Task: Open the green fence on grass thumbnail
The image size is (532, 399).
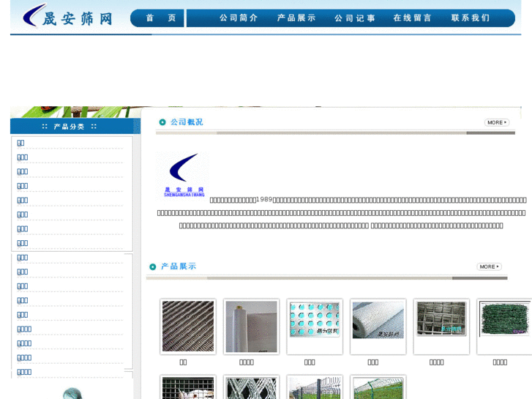Action: 378,387
